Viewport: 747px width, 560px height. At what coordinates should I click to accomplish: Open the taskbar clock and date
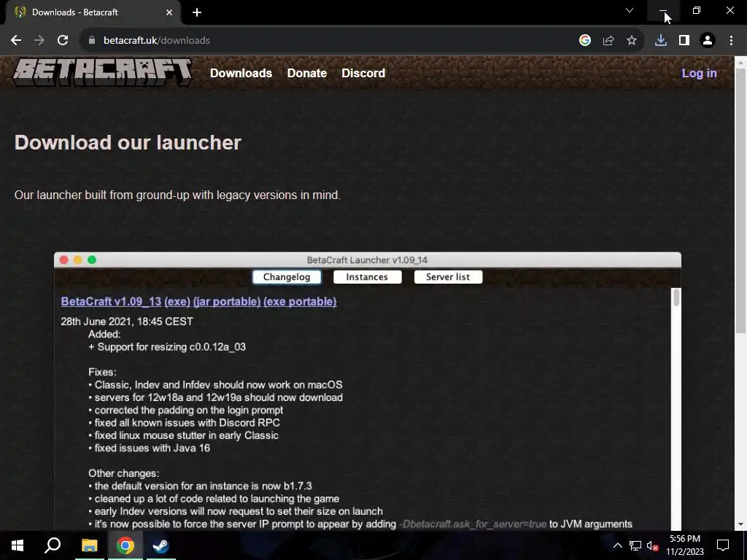pyautogui.click(x=685, y=545)
